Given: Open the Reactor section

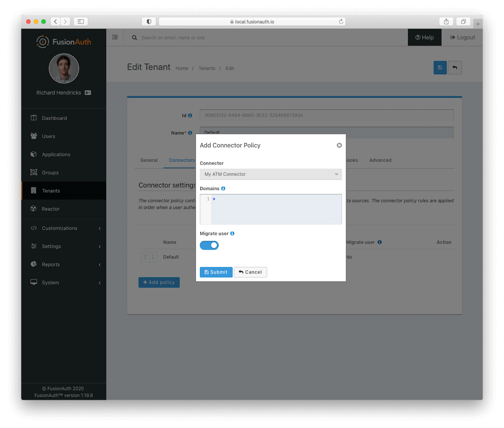Looking at the screenshot, I should coord(50,209).
